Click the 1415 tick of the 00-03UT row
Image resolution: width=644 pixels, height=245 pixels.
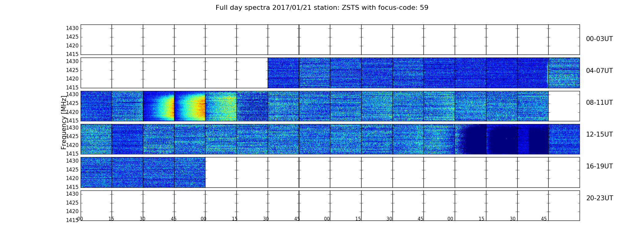coord(72,54)
